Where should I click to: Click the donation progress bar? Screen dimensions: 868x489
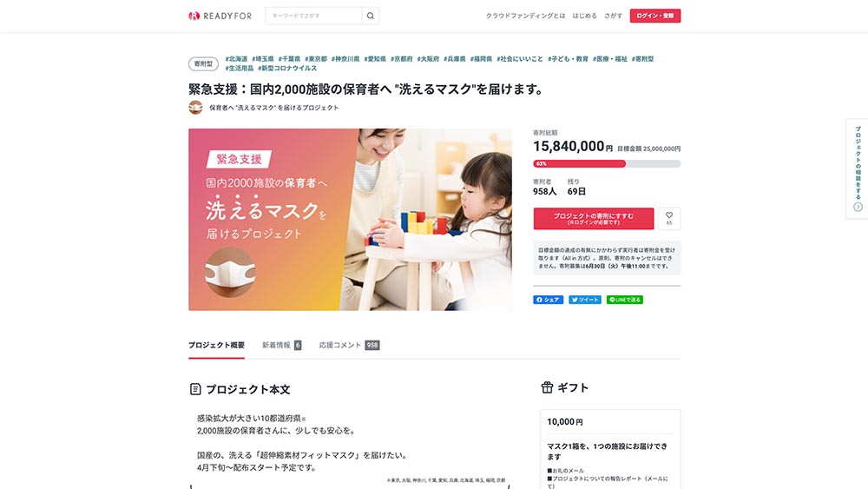coord(607,164)
